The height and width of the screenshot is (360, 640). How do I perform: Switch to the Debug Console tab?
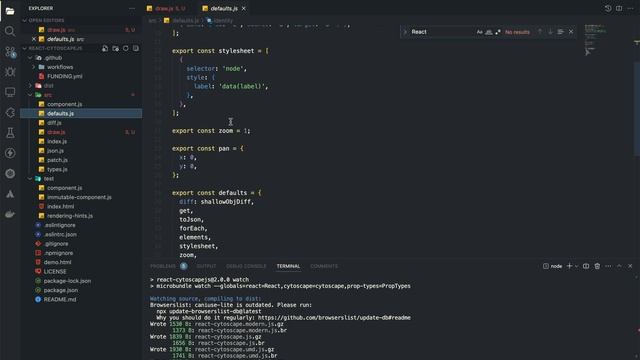pyautogui.click(x=246, y=266)
